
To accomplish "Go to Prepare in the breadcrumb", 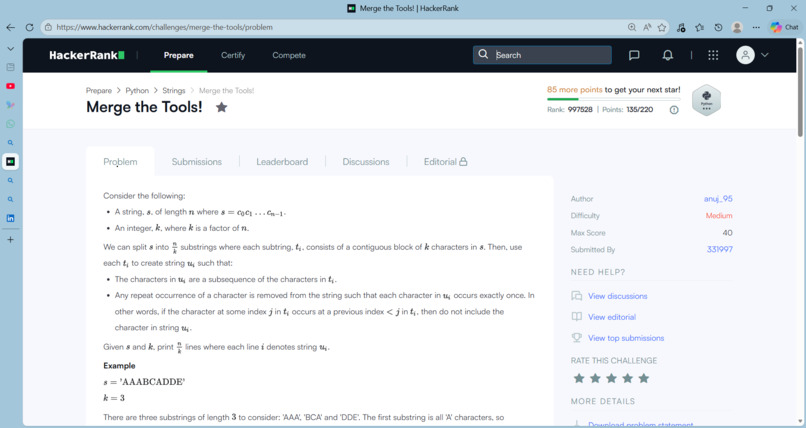I will pos(99,90).
